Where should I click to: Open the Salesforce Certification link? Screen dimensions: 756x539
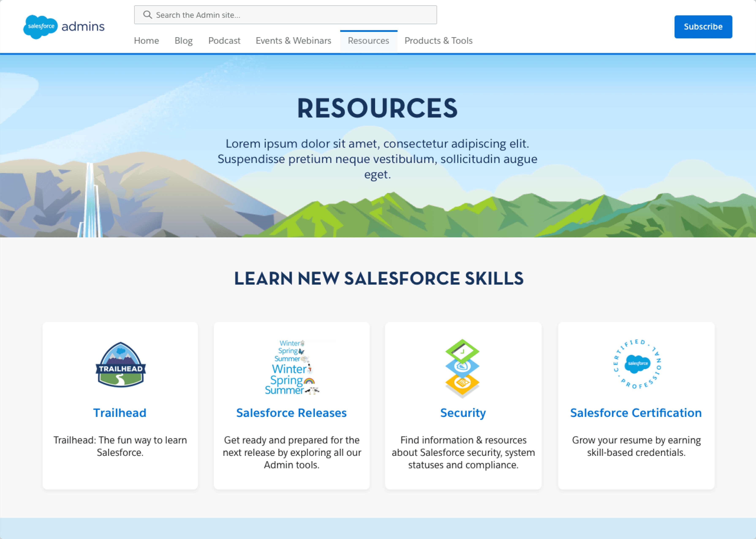coord(636,413)
